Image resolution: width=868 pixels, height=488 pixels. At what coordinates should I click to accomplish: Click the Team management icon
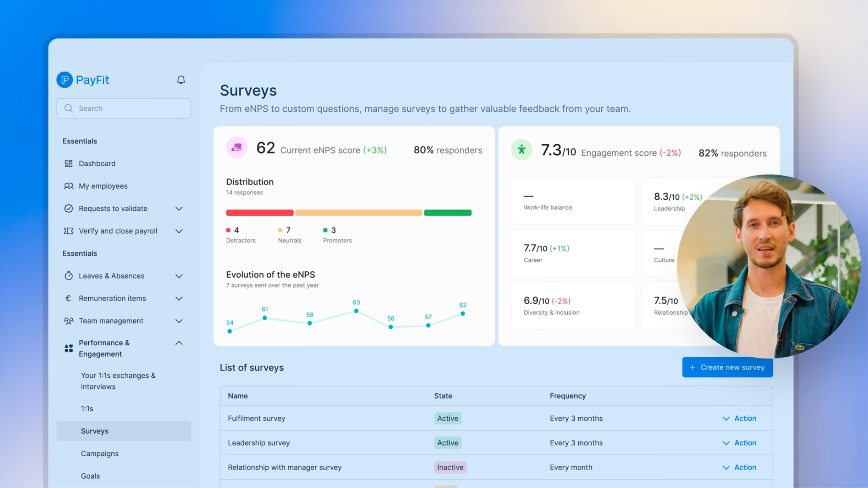tap(68, 321)
